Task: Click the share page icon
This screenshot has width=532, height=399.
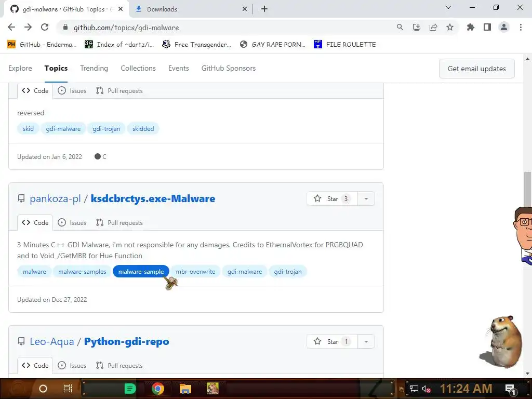Action: (x=433, y=27)
